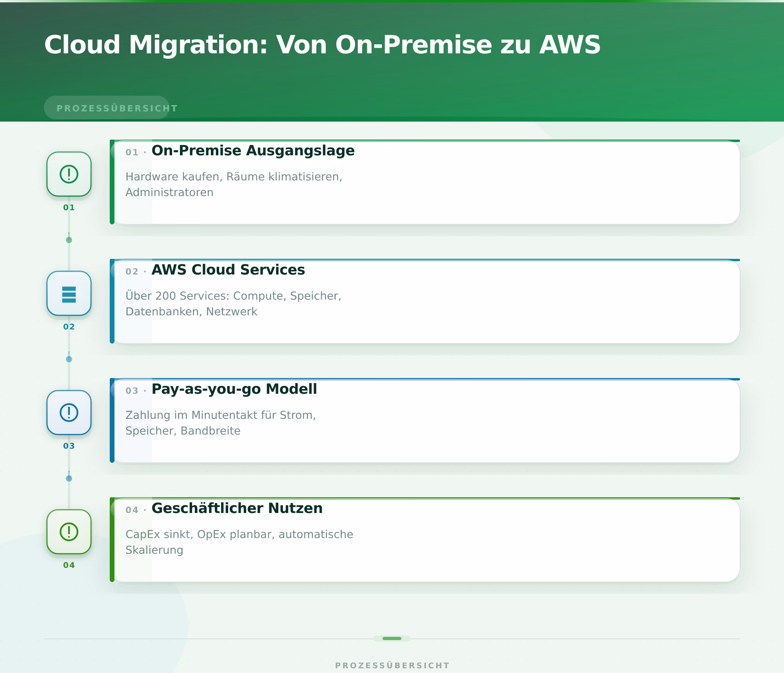Image resolution: width=784 pixels, height=673 pixels.
Task: Click the step 02 server stack icon
Action: (x=69, y=293)
